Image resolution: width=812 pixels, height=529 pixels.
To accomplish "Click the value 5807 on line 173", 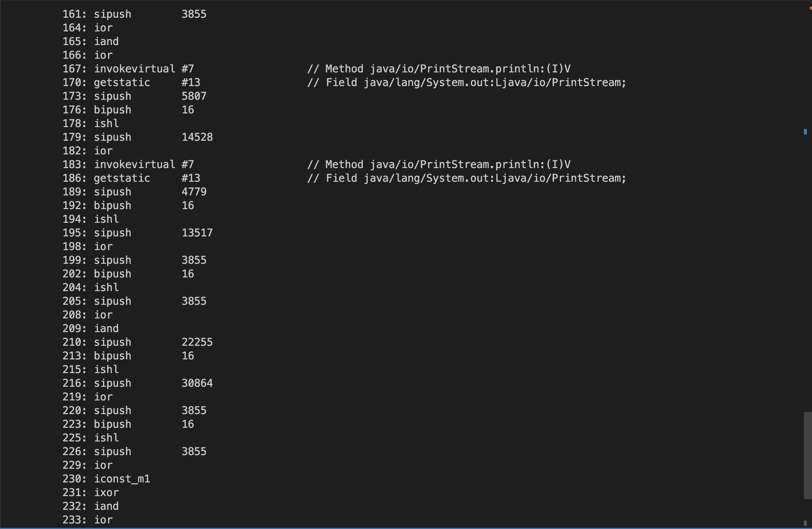I will click(194, 96).
